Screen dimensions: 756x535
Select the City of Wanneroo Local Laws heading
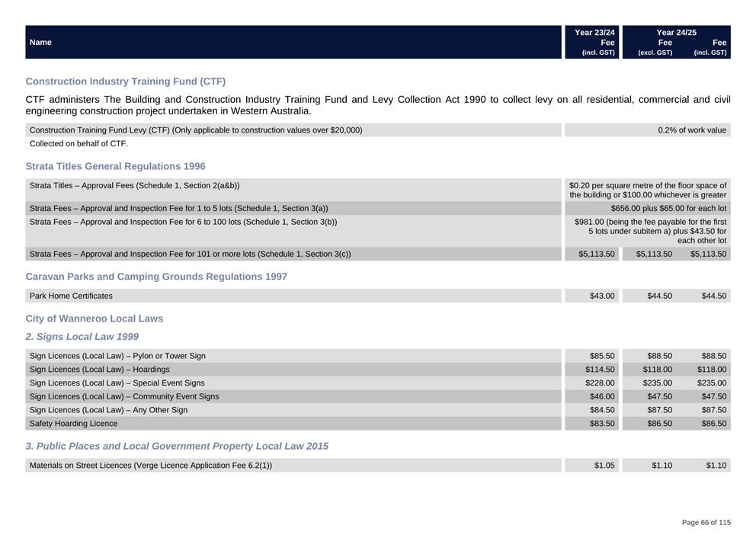point(94,319)
